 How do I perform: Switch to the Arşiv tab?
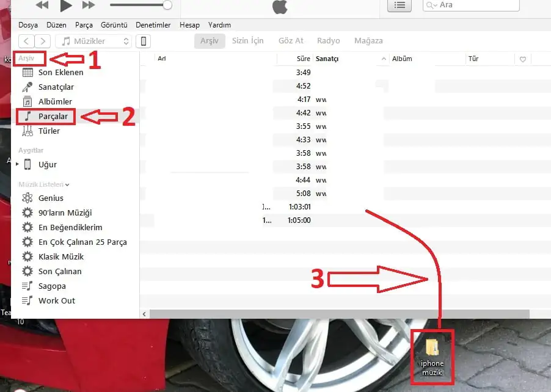pyautogui.click(x=210, y=41)
